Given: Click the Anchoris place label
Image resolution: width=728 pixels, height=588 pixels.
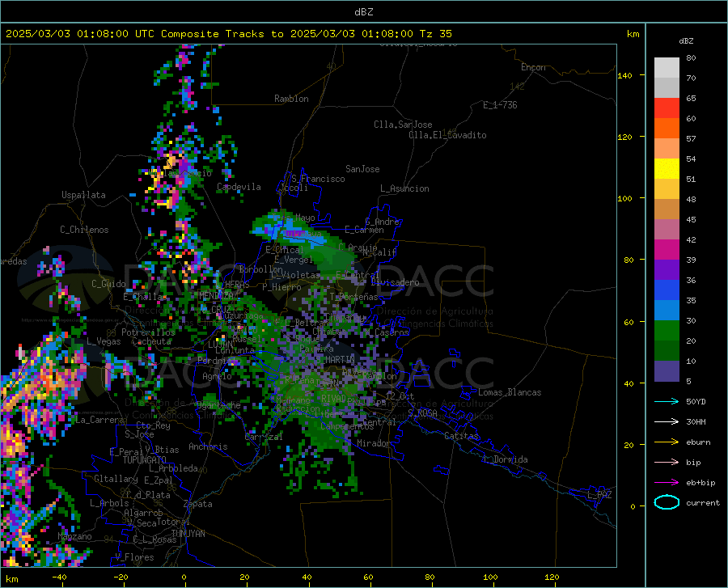Looking at the screenshot, I should (x=208, y=447).
